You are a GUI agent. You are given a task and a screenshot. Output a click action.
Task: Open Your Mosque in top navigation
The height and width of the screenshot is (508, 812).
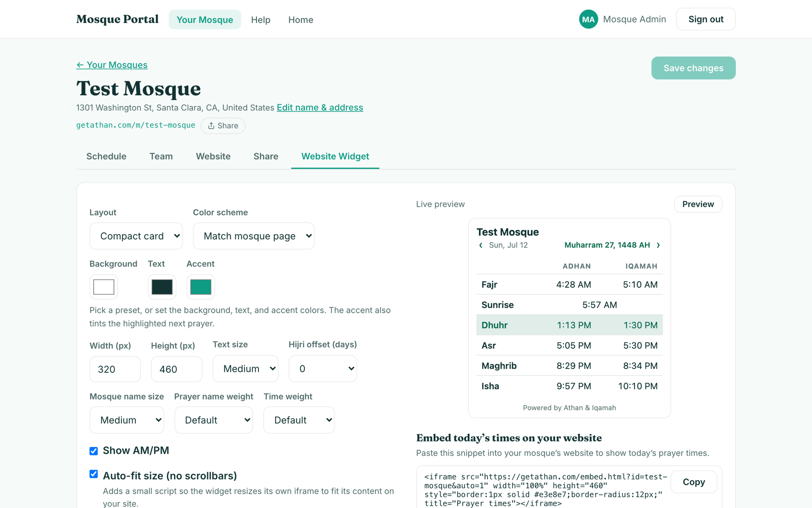click(x=205, y=19)
